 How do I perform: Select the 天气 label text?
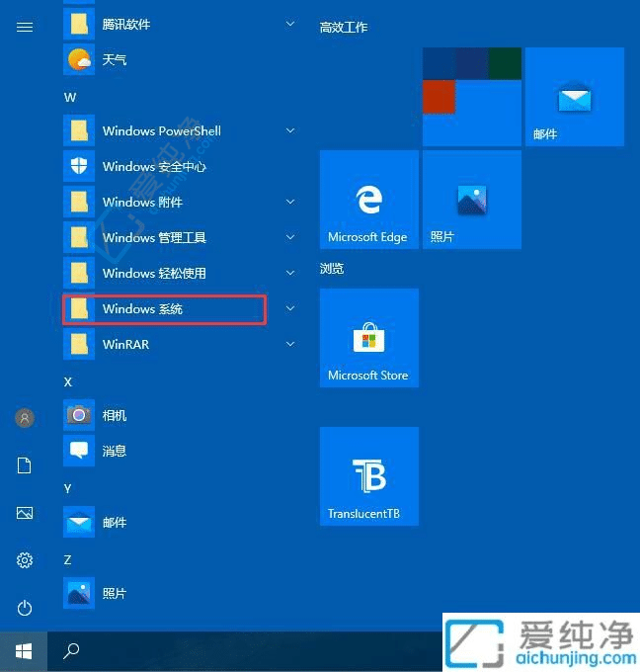tap(114, 59)
